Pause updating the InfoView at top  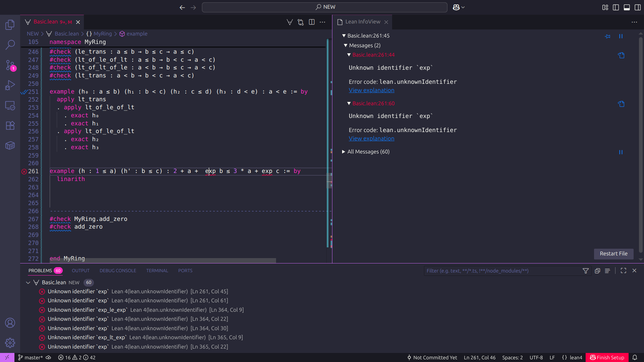point(621,36)
